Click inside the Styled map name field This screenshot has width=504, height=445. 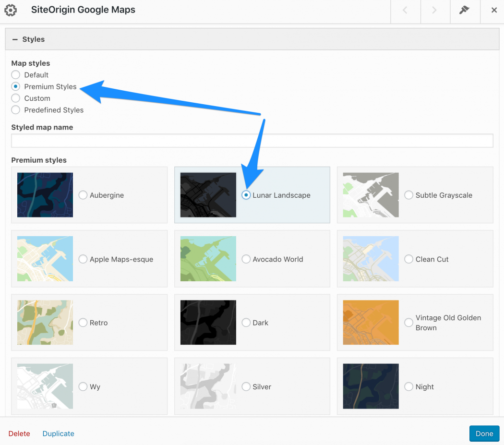click(252, 140)
